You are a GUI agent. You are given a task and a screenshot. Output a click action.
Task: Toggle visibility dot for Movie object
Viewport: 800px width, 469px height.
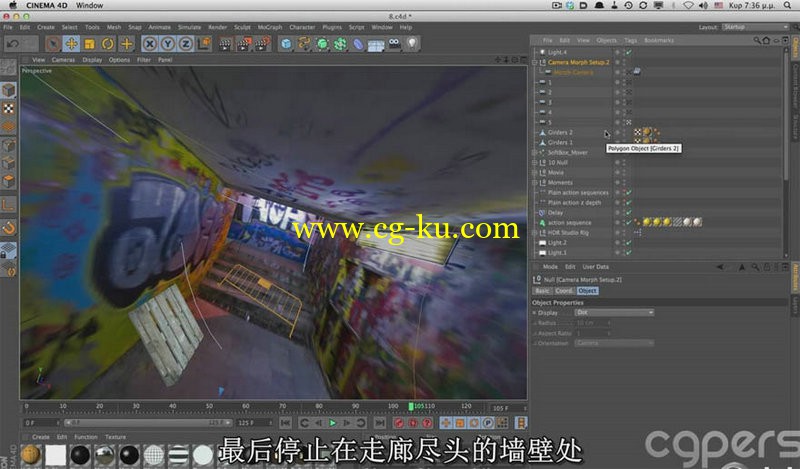click(617, 172)
